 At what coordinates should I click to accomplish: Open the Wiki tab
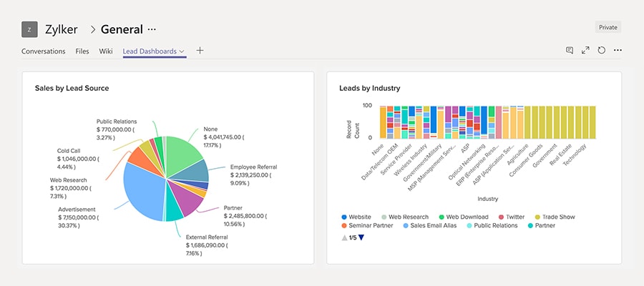click(x=106, y=51)
